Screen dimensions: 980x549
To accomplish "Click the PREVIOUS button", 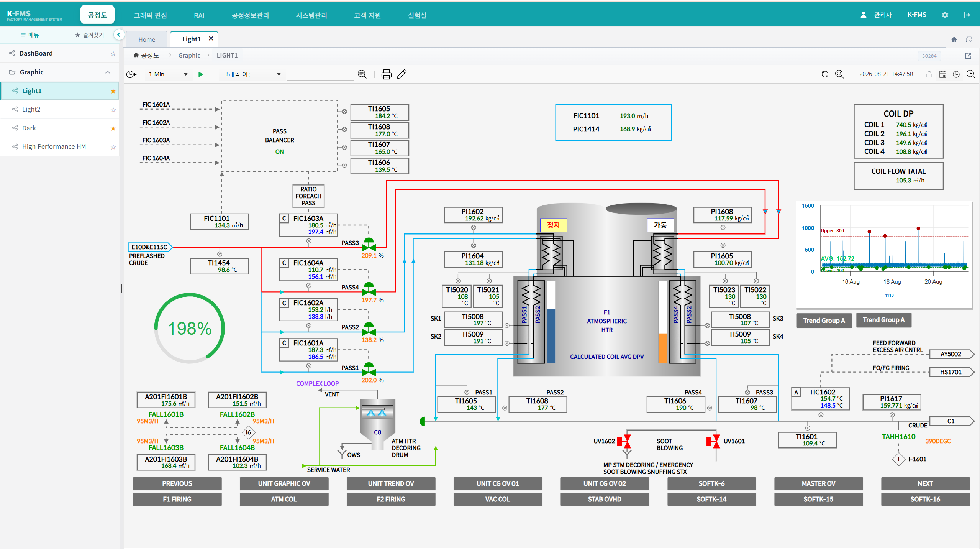I will tap(177, 484).
